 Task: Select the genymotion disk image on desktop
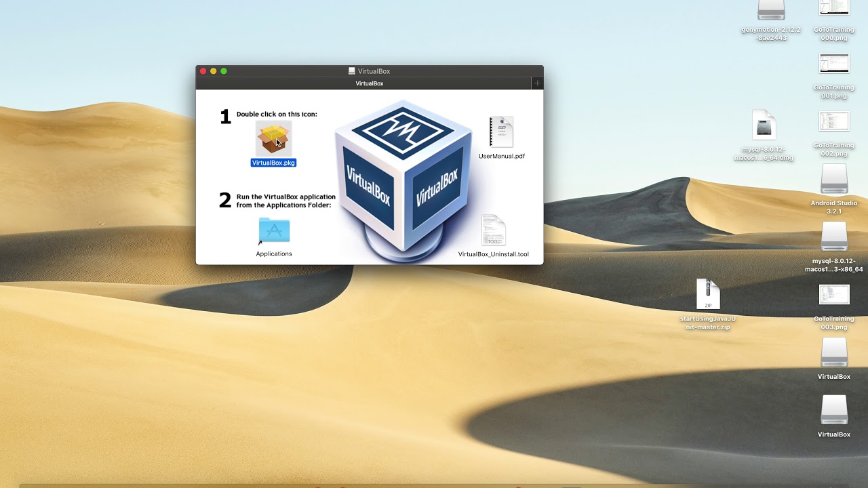tap(771, 11)
